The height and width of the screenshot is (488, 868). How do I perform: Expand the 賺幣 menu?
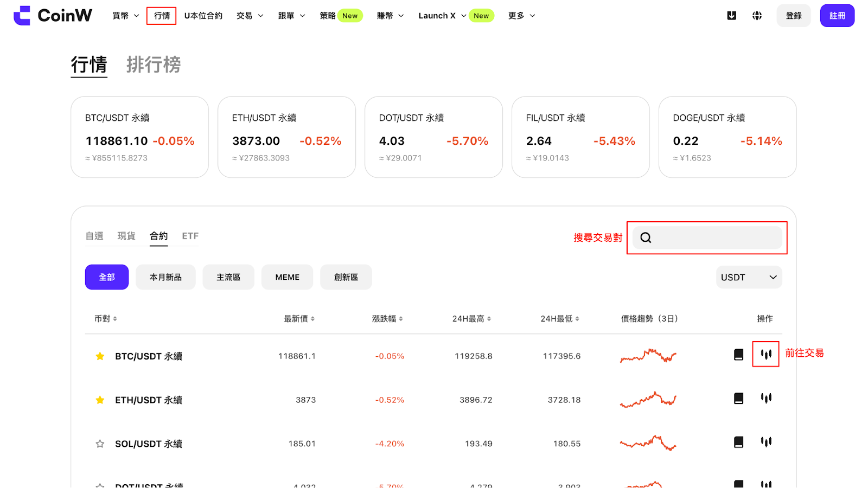[x=391, y=16]
